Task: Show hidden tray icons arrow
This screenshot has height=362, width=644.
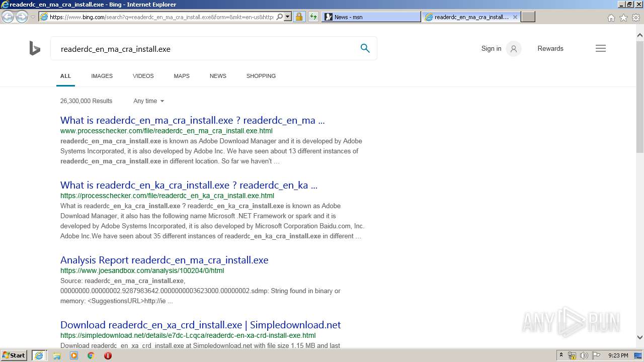Action: (561, 355)
